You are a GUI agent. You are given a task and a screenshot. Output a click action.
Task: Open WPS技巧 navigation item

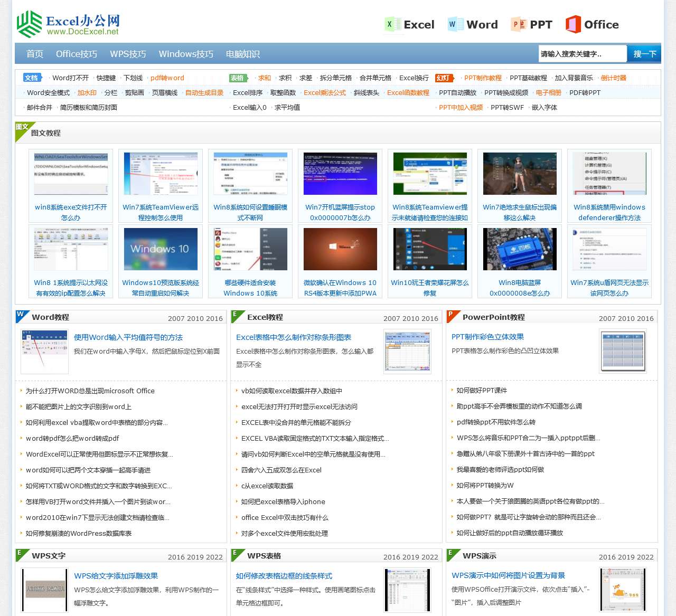click(x=128, y=54)
